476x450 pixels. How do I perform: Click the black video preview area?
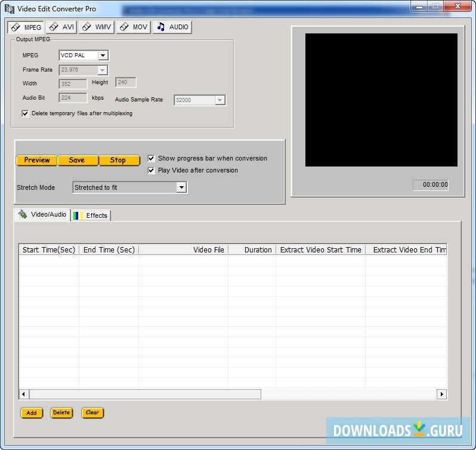[381, 100]
